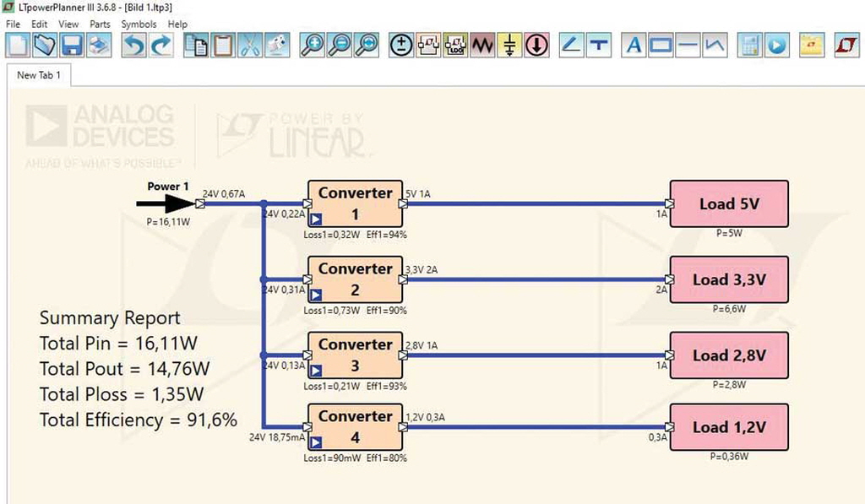Open the Symbols menu
865x504 pixels.
[139, 24]
